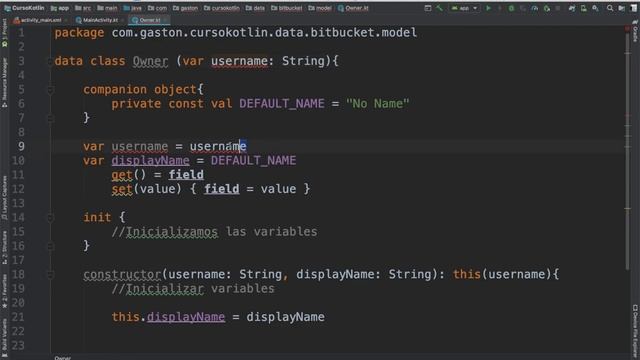
Task: Click the set accessor on line 12
Action: [x=122, y=189]
